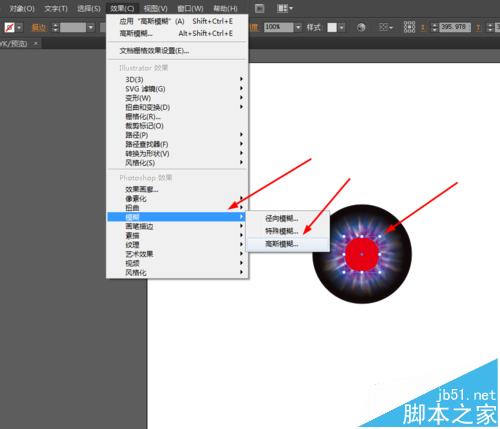The image size is (500, 429).
Task: Click the 样式 graphic style swatch
Action: click(332, 27)
